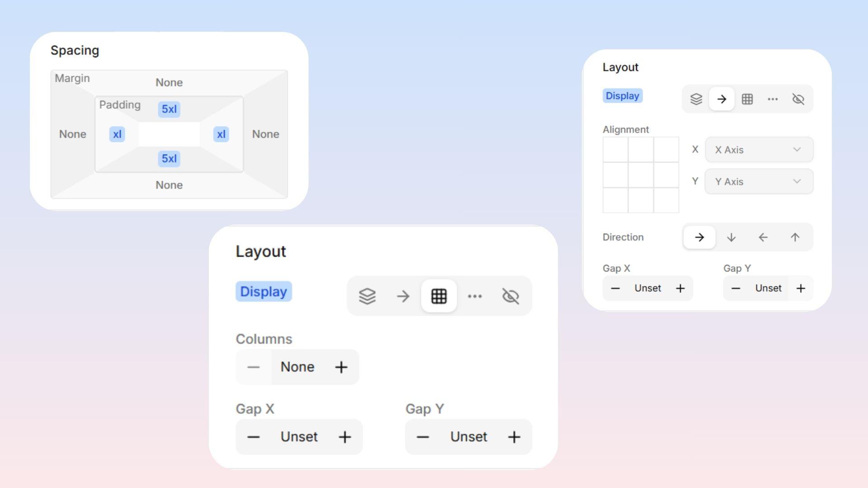The width and height of the screenshot is (868, 488).
Task: Increase Columns with the plus button
Action: (341, 367)
